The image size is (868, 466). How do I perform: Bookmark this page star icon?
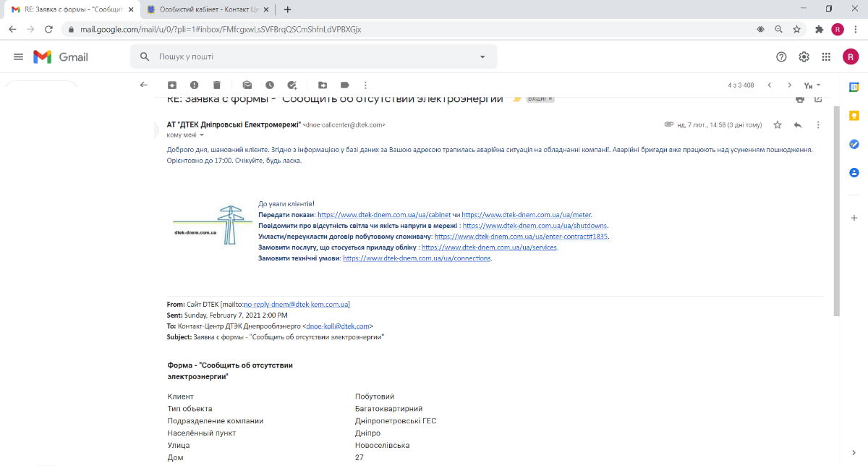(796, 29)
